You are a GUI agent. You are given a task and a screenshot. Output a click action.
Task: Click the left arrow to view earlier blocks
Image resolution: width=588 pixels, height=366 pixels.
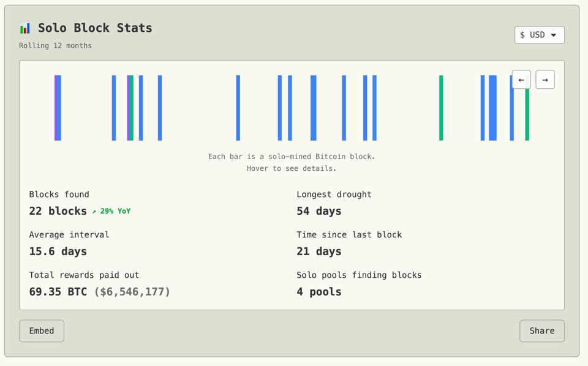[x=521, y=80]
